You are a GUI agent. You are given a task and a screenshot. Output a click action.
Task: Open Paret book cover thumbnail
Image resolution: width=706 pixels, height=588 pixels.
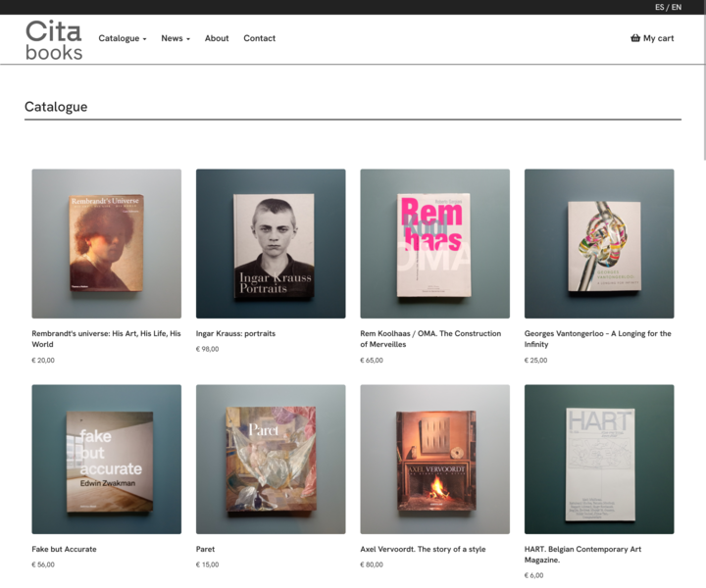271,460
